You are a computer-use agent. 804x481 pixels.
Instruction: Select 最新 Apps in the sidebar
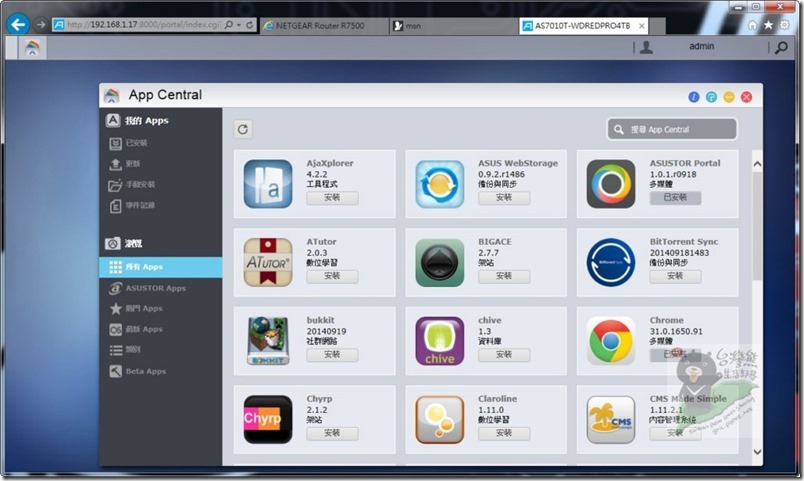pyautogui.click(x=161, y=329)
